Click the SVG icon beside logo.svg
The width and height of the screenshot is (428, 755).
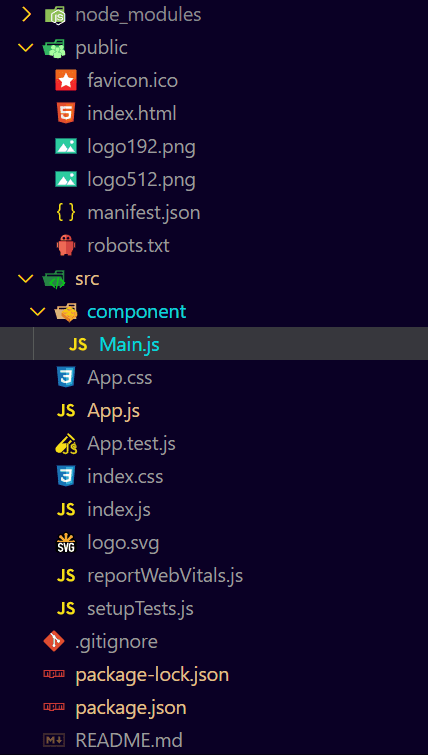pyautogui.click(x=66, y=543)
